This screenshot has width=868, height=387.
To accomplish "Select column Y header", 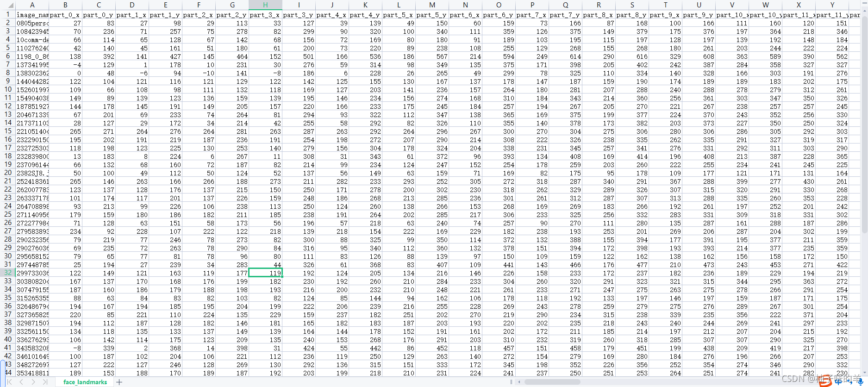I will [x=832, y=5].
